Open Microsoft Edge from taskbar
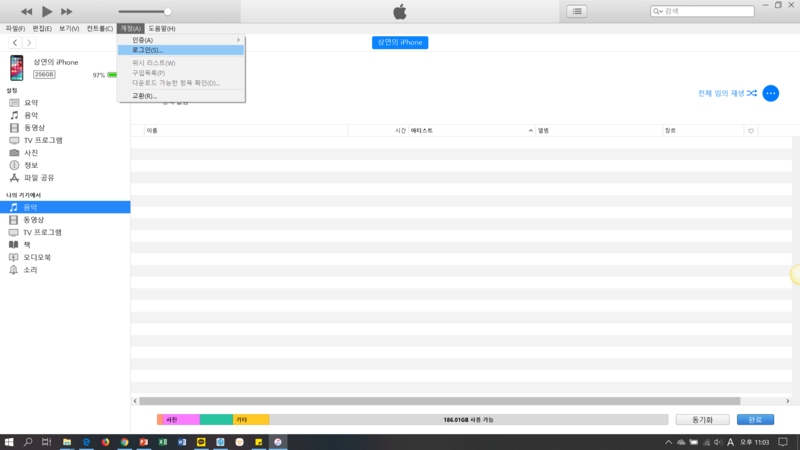Viewport: 800px width, 450px height. click(86, 442)
